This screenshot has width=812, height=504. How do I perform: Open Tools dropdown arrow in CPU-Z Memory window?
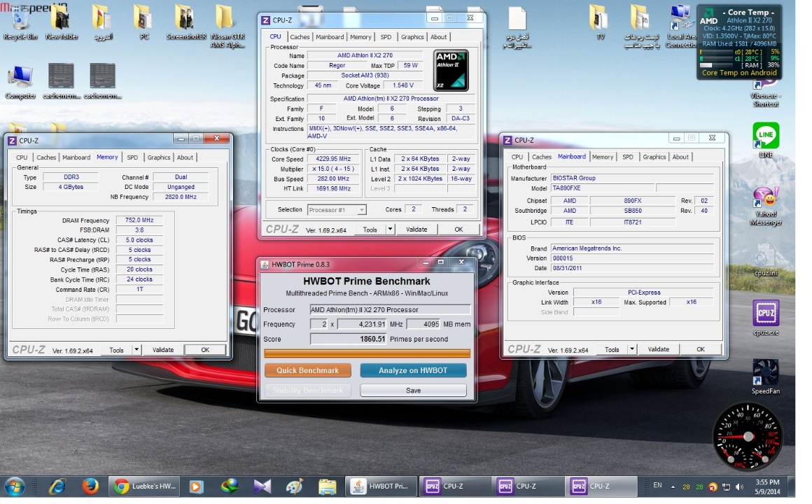pos(136,350)
